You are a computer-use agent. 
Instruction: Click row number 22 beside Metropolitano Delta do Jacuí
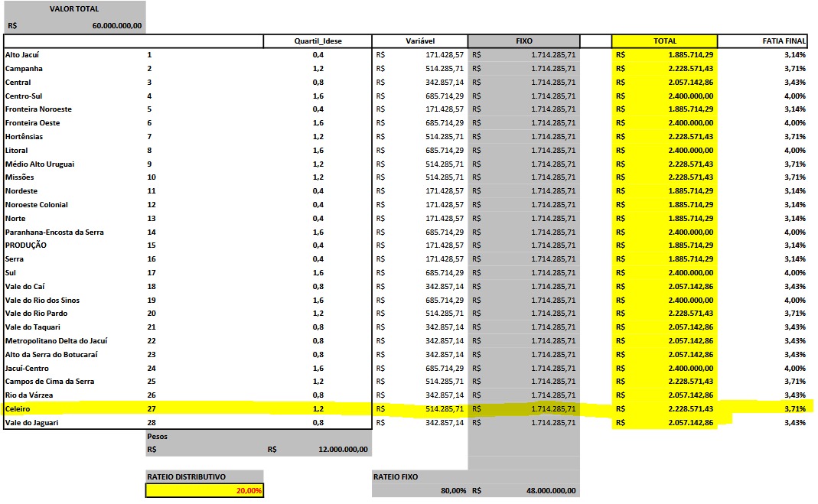coord(152,341)
